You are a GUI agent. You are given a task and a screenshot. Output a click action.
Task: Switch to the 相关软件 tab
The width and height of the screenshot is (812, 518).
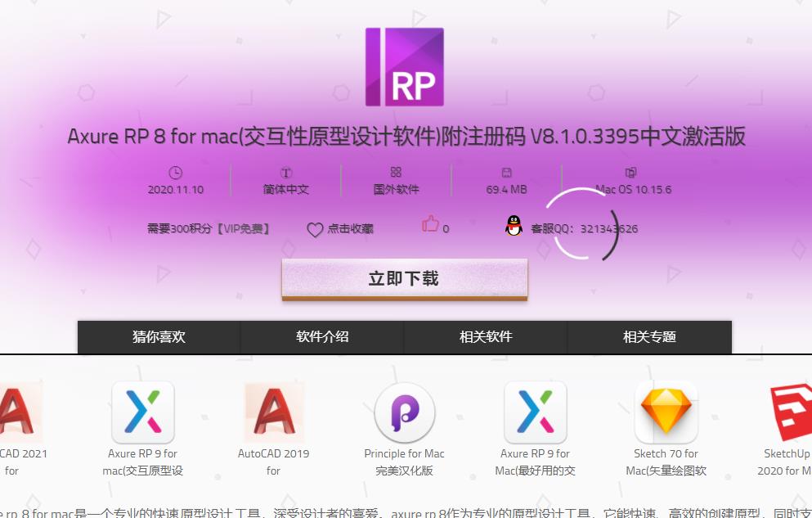[486, 336]
